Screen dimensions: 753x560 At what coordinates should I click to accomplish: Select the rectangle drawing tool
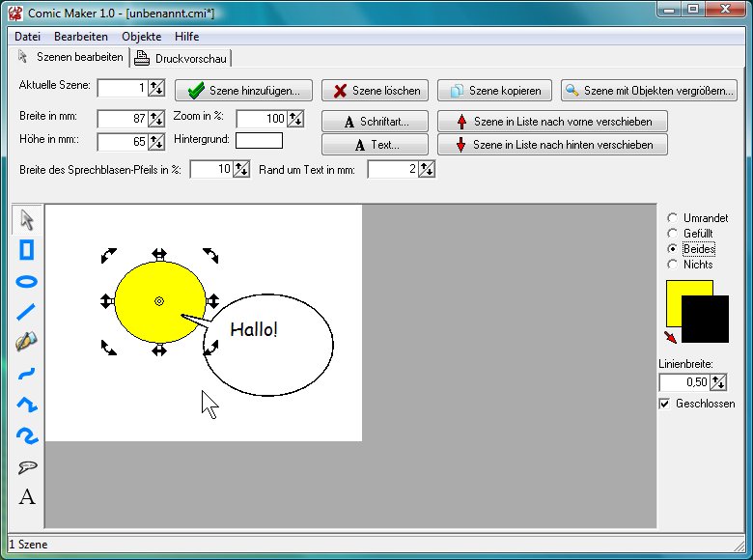(27, 250)
